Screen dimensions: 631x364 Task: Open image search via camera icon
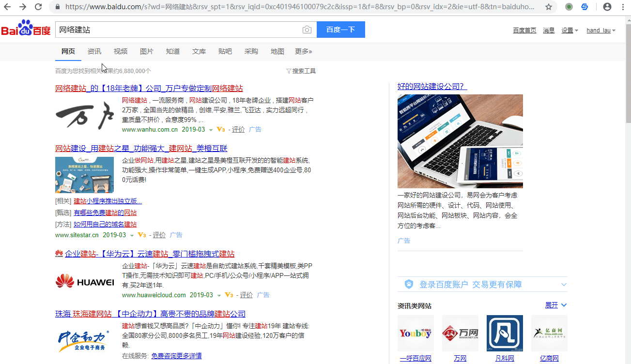[x=307, y=30]
